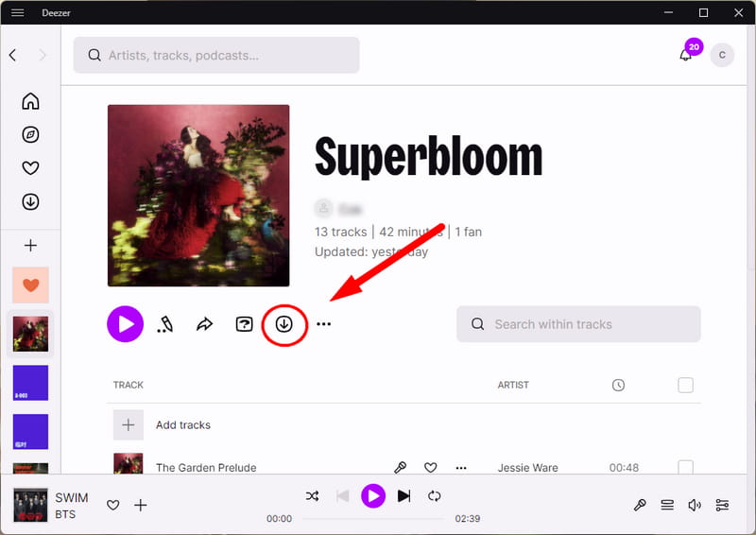Click the Add tracks label
Image resolution: width=756 pixels, height=535 pixels.
coord(183,425)
